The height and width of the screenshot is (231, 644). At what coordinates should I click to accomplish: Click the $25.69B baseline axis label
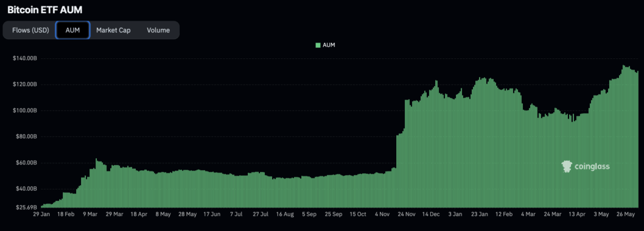coord(26,207)
